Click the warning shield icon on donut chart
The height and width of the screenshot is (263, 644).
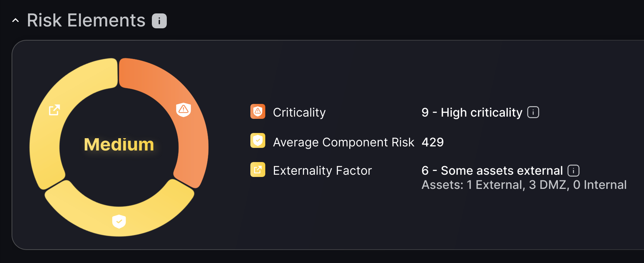[x=184, y=110]
